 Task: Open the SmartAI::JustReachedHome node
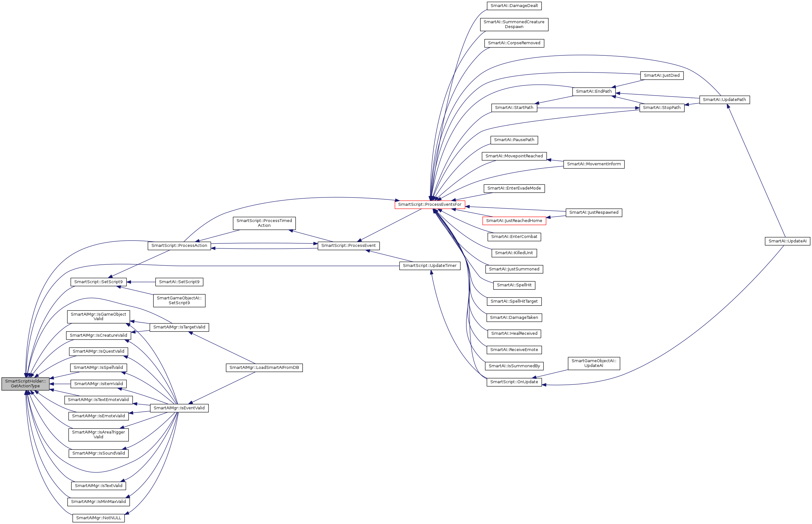514,221
